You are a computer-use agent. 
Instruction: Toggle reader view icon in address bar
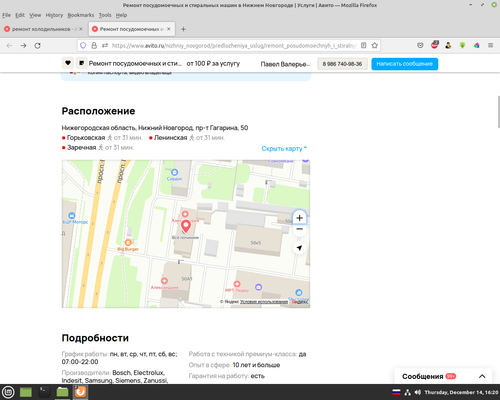point(364,46)
